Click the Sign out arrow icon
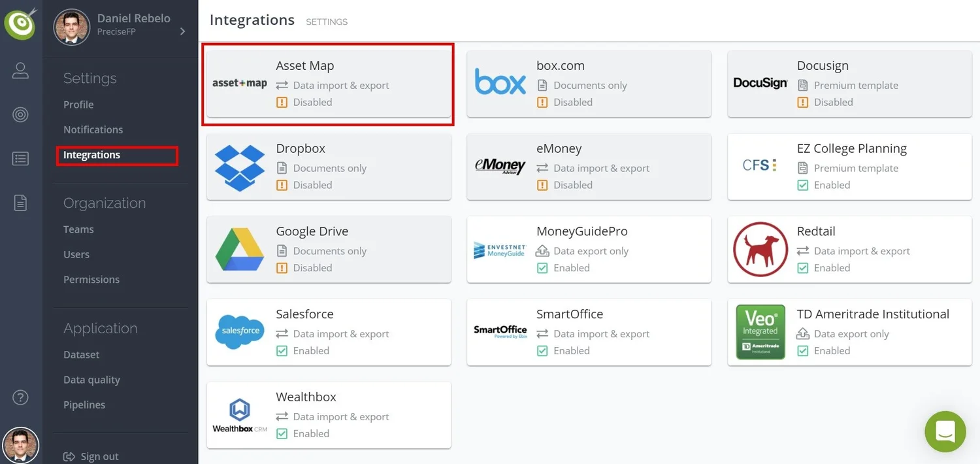Image resolution: width=980 pixels, height=464 pixels. coord(69,457)
